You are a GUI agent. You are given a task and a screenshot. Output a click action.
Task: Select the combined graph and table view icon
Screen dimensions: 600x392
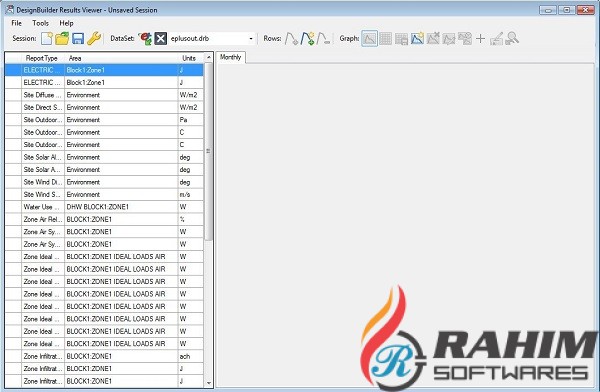click(401, 39)
